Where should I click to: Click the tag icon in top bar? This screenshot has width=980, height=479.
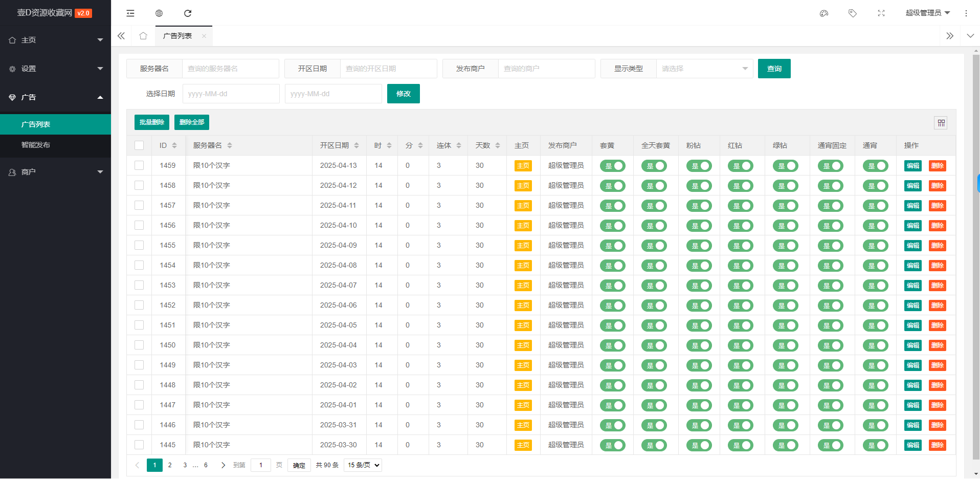pyautogui.click(x=852, y=13)
